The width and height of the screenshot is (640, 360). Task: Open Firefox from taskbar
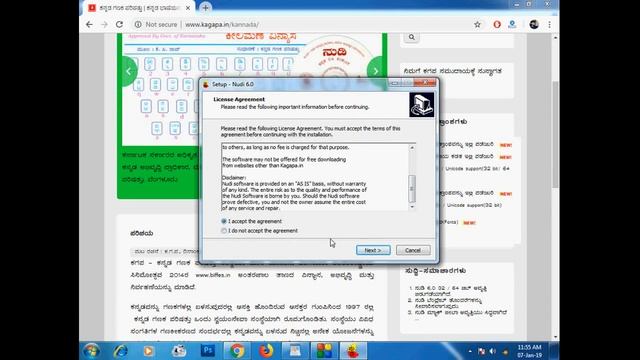click(266, 351)
